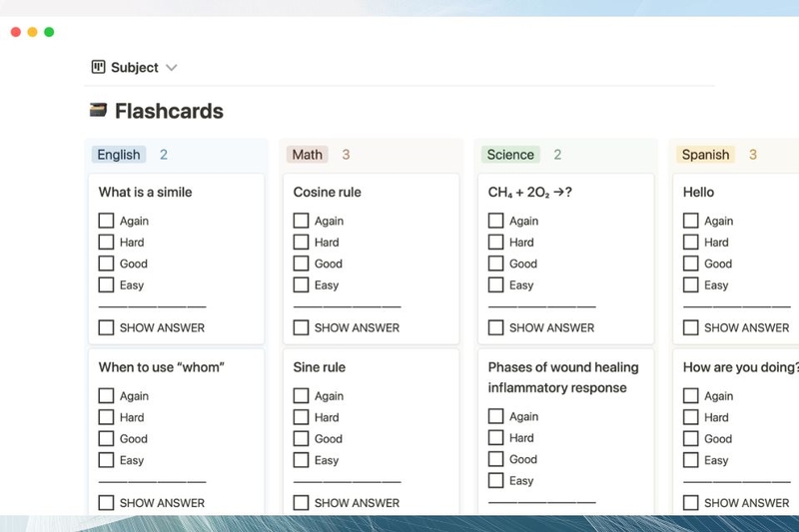Check Again on 'What is a simile'
This screenshot has width=799, height=532.
coord(106,221)
